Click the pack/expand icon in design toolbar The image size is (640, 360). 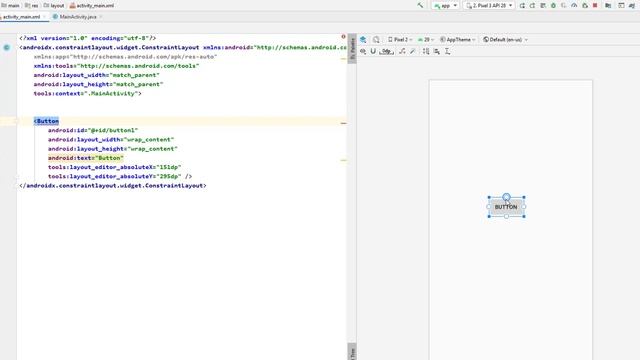pos(426,51)
